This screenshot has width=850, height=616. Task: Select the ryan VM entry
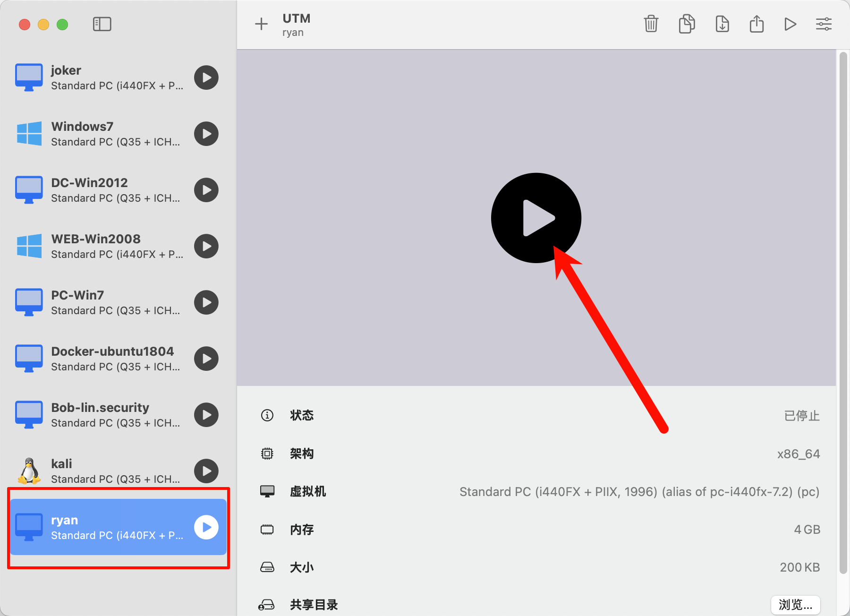(x=118, y=527)
